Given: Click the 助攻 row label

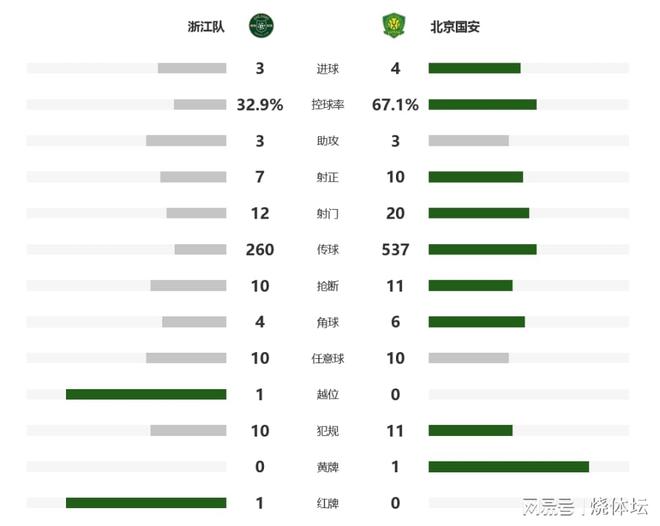Looking at the screenshot, I should coord(327,141).
